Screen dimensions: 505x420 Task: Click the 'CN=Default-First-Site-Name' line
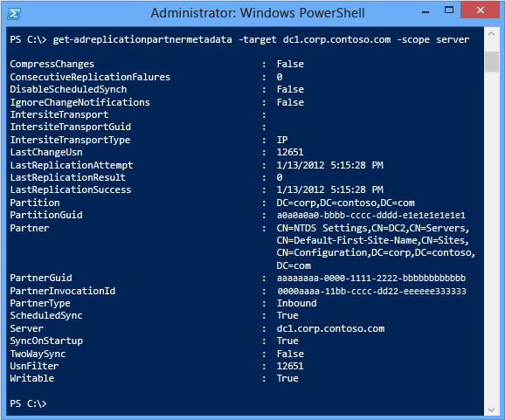pos(372,240)
